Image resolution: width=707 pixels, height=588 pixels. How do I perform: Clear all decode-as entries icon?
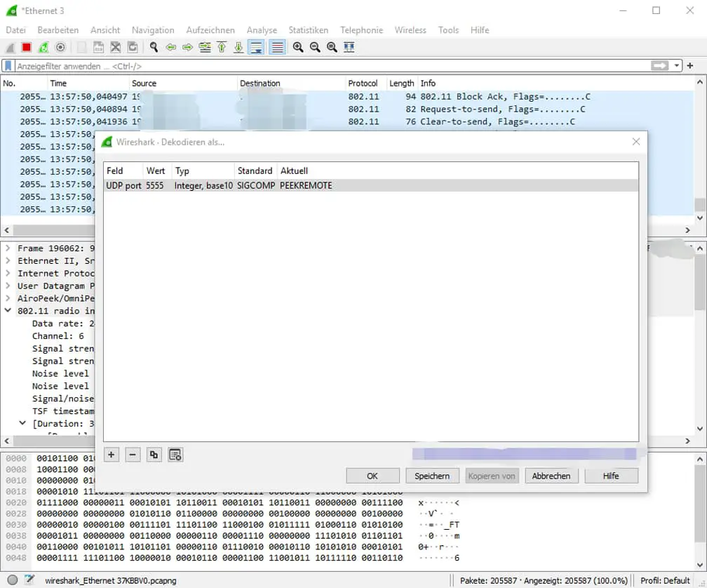click(175, 455)
